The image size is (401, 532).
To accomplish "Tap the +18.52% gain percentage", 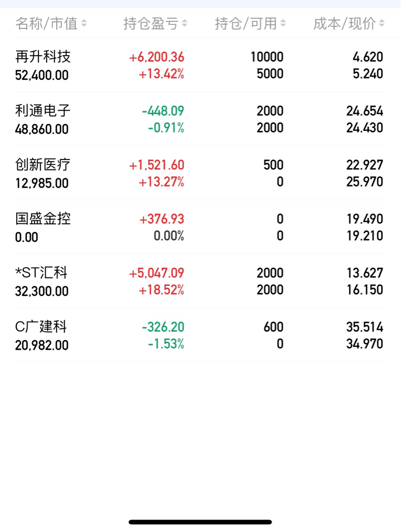I will tap(162, 290).
